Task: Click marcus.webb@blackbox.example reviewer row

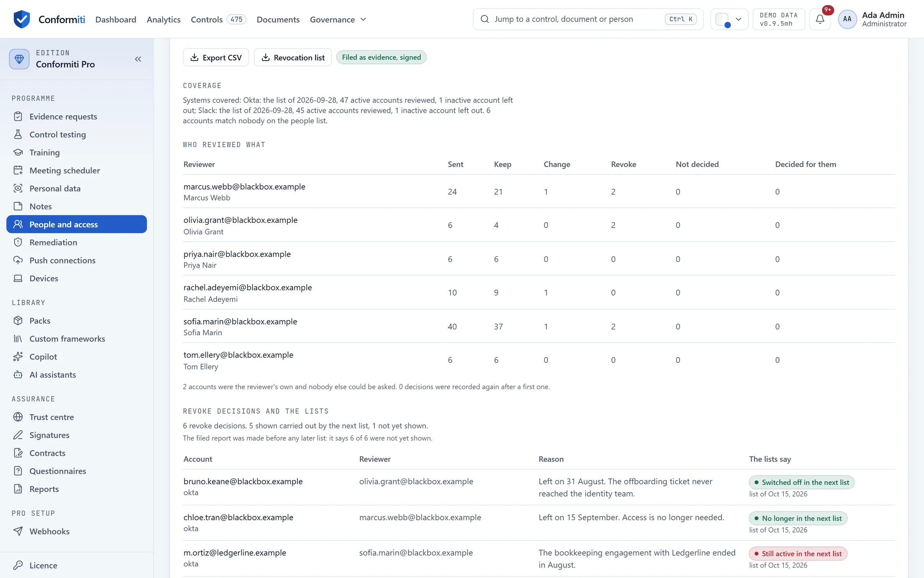Action: (539, 192)
